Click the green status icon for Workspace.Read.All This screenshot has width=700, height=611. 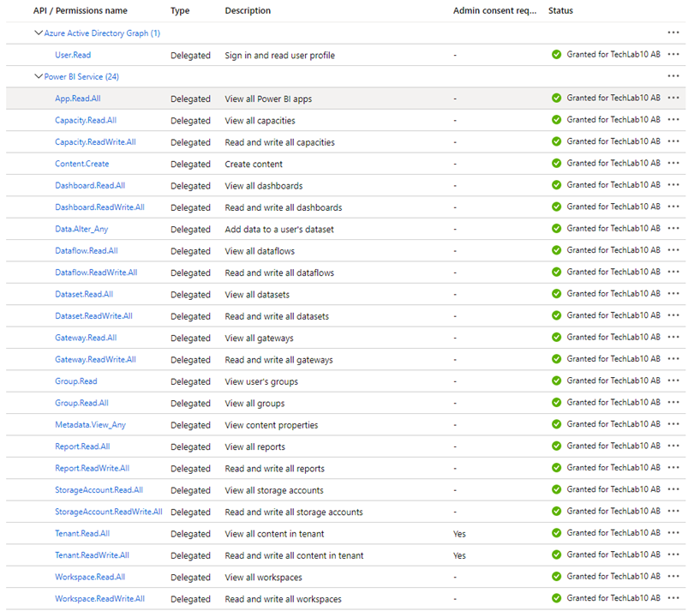click(x=558, y=577)
